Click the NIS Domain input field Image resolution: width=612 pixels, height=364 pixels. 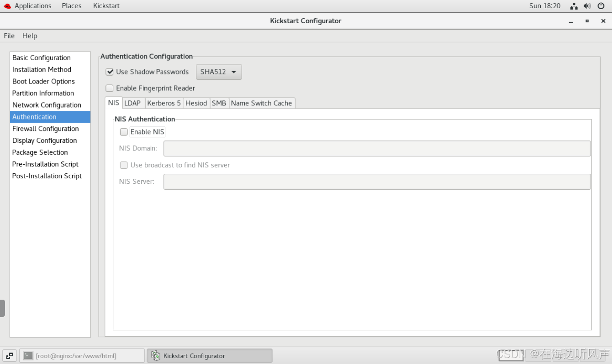[377, 149]
